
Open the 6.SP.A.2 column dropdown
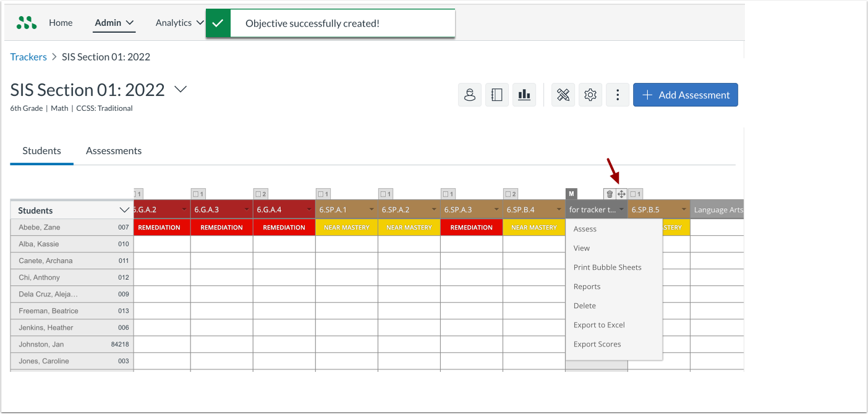click(434, 210)
